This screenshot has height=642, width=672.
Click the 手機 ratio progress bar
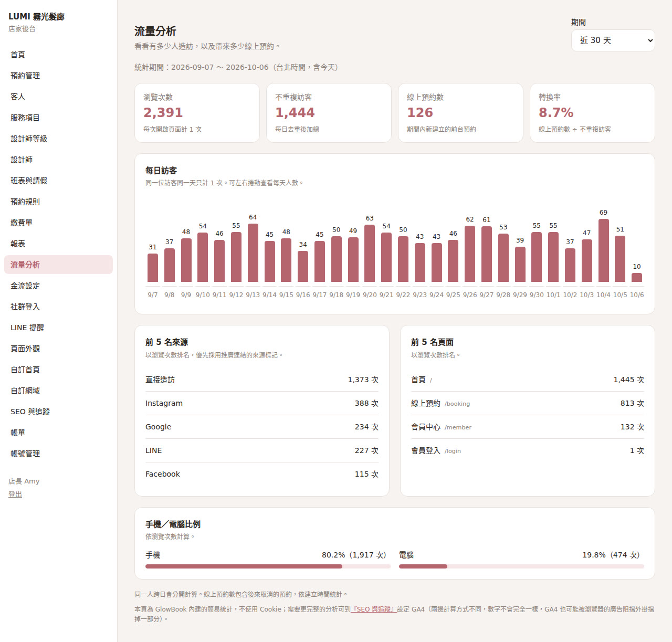(268, 566)
